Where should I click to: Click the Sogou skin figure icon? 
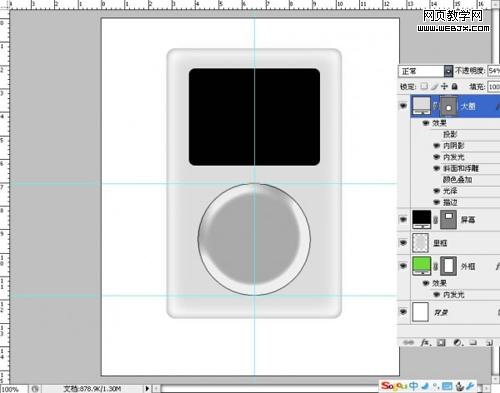tap(460, 386)
